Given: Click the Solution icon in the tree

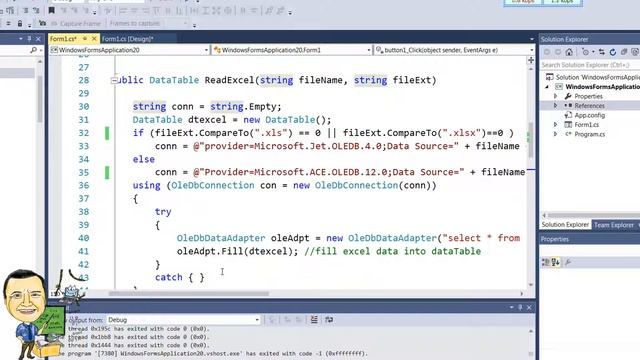Looking at the screenshot, I should 549,77.
